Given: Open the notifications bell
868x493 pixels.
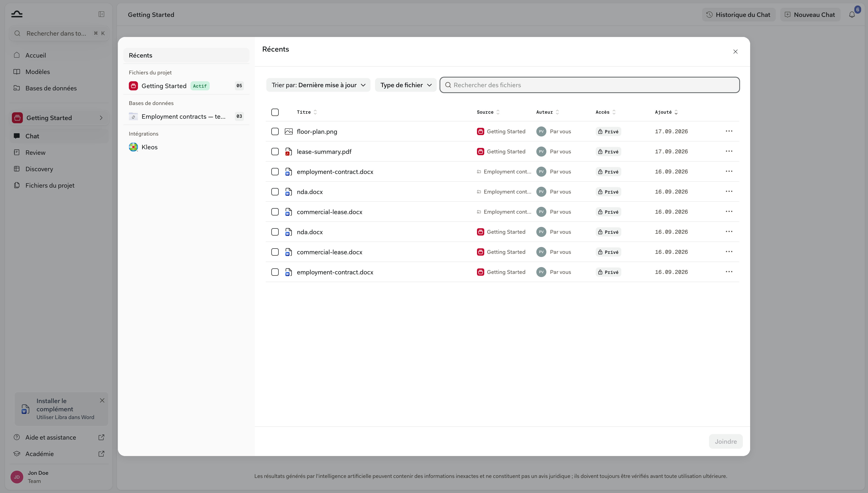Looking at the screenshot, I should point(852,15).
